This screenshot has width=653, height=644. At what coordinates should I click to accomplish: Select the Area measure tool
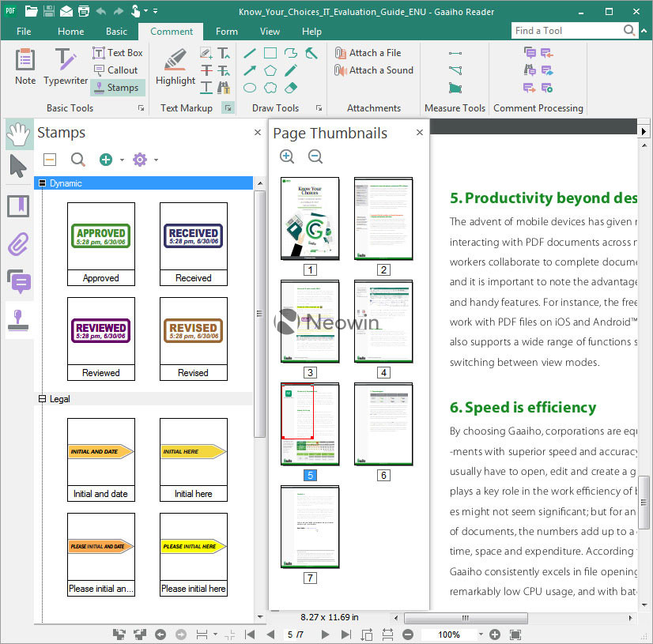coord(455,88)
